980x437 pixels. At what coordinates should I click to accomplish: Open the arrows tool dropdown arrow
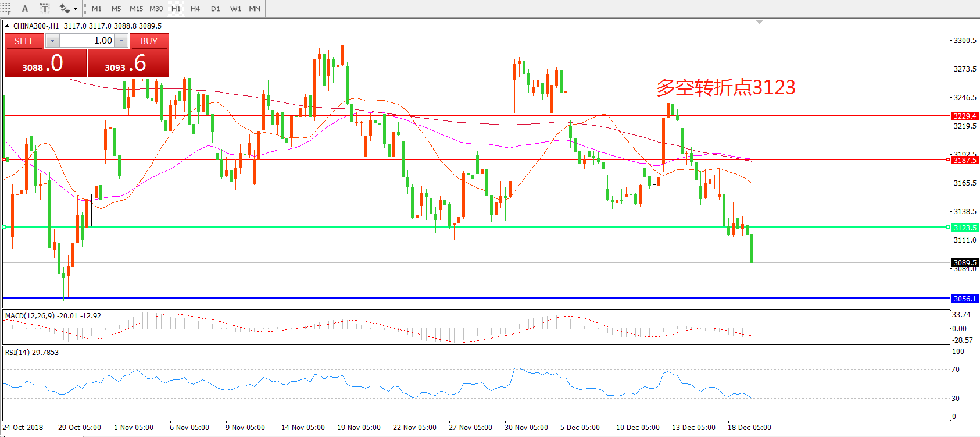click(x=76, y=9)
